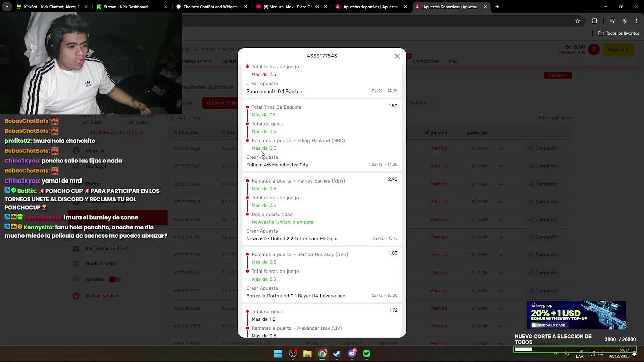
Task: Expand the row of bet 4332399785
Action: pos(501,237)
